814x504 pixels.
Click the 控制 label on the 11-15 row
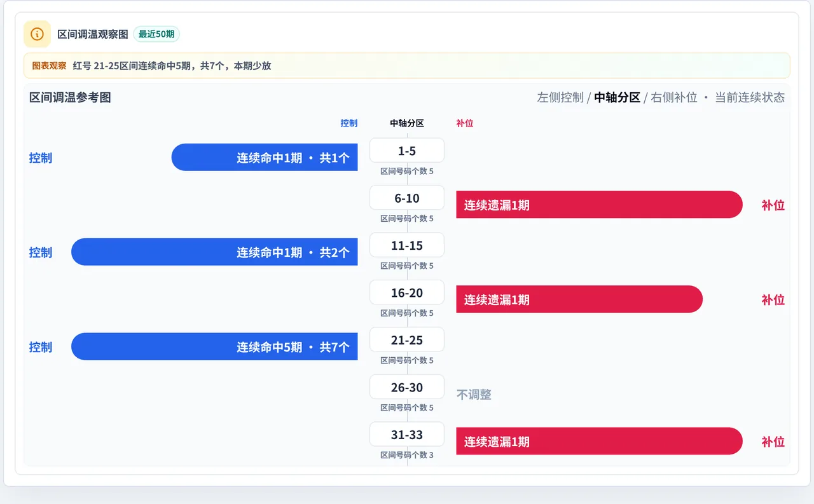(41, 252)
